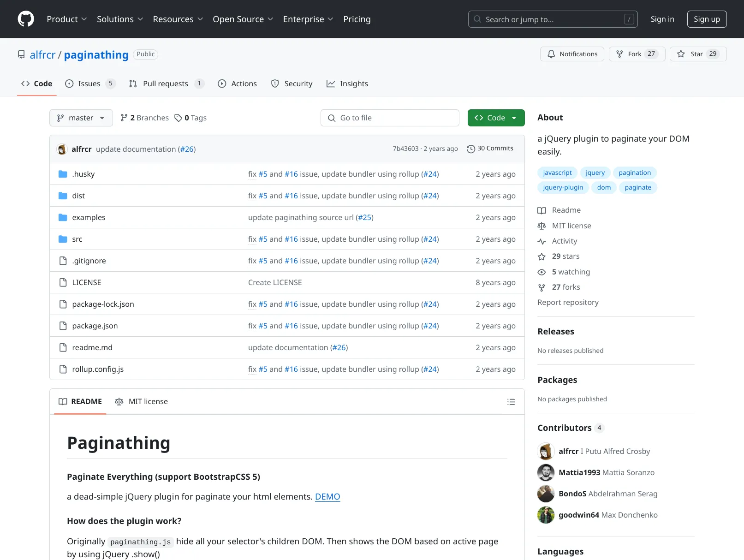Screen dimensions: 744x560
Task: Switch to the MIT license tab
Action: (x=142, y=401)
